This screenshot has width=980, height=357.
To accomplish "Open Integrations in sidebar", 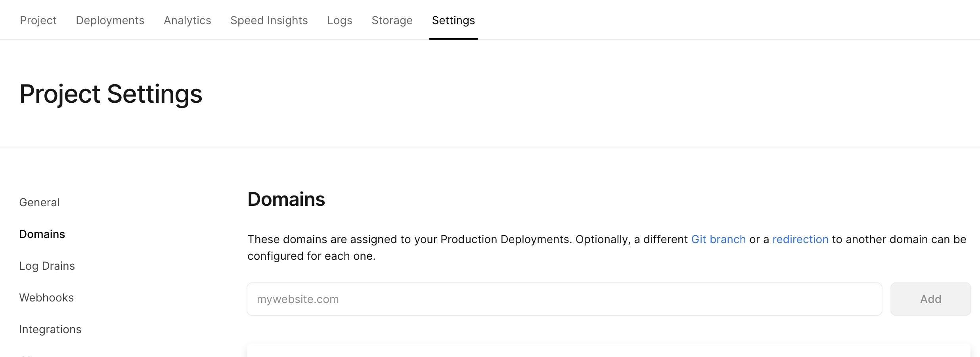I will 50,329.
